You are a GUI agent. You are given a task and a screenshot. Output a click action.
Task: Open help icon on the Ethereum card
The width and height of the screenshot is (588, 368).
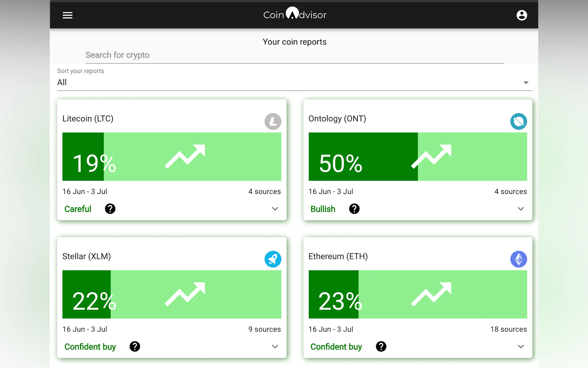[381, 346]
